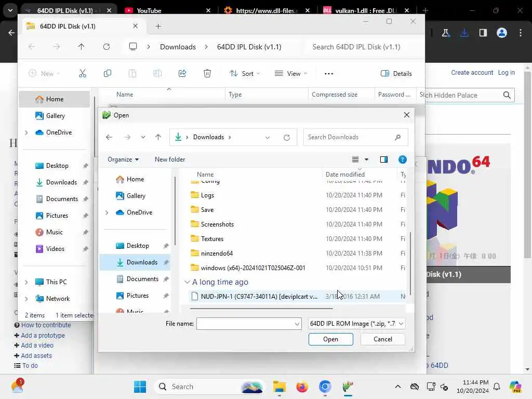Open the File name combo box dropdown

point(297,324)
